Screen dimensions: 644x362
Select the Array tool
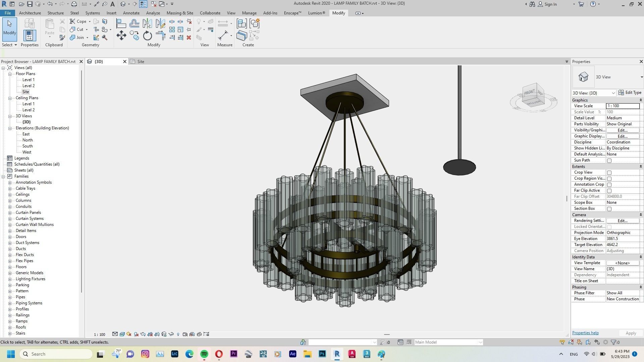172,29
